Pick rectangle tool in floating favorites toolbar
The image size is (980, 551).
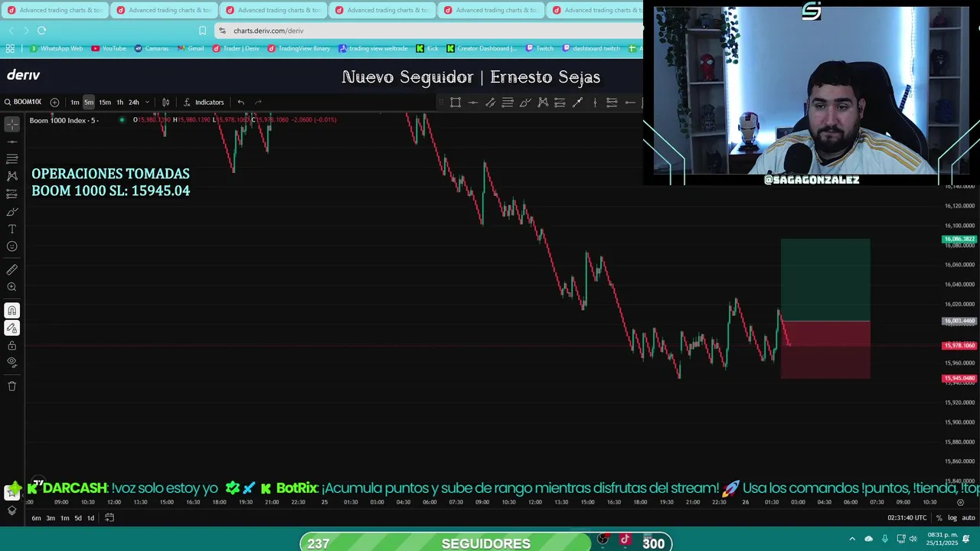pyautogui.click(x=456, y=103)
